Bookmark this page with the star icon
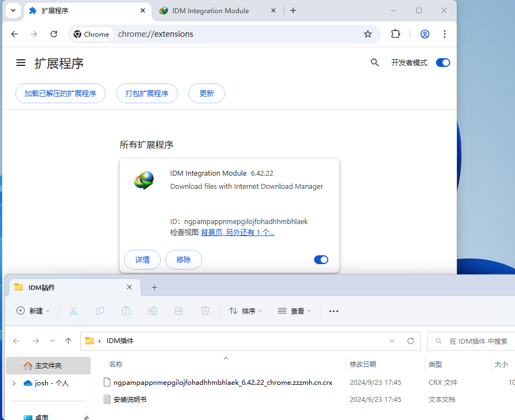This screenshot has width=515, height=420. pyautogui.click(x=367, y=34)
